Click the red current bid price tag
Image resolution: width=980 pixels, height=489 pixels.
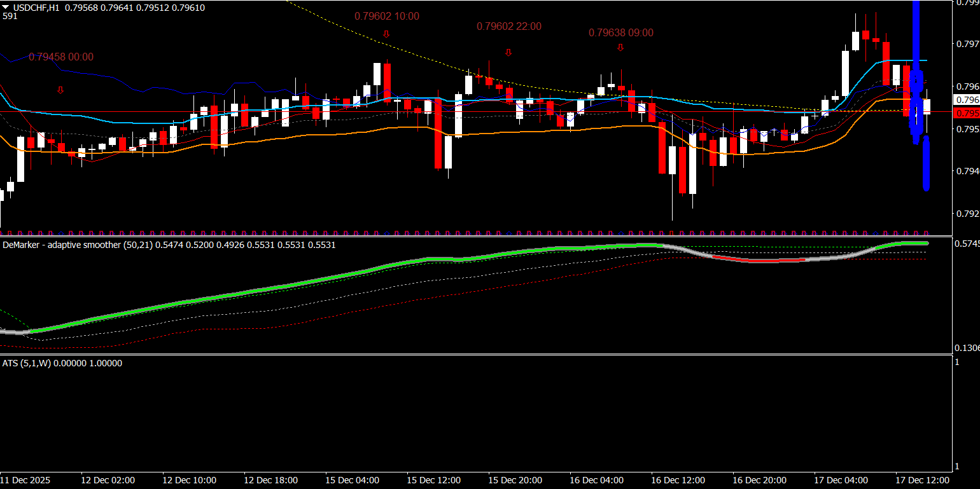coord(966,113)
